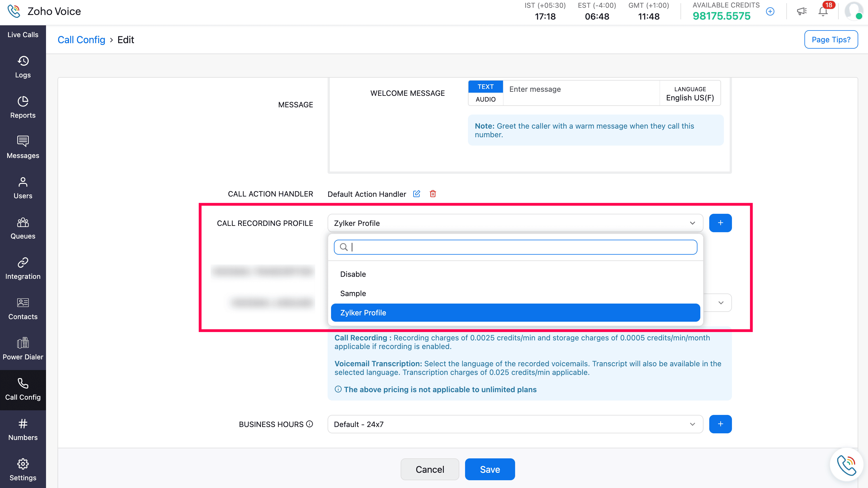Open the notifications bell
Viewport: 868px width, 488px height.
pos(823,12)
